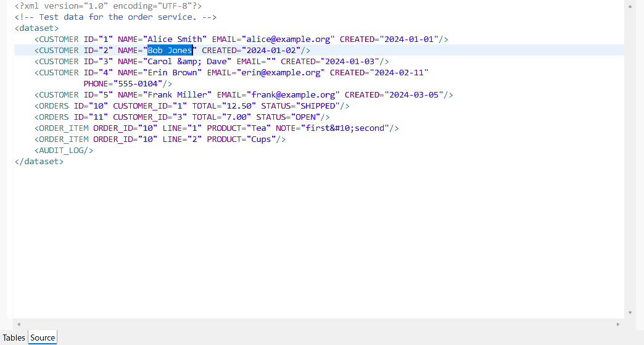Click the vertical scrollbar up arrow
The height and width of the screenshot is (345, 644).
(x=630, y=6)
